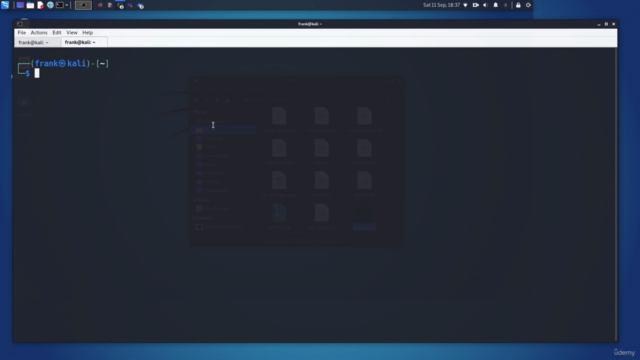
Task: Open the clock showing Sat 11 Sep
Action: [x=441, y=5]
